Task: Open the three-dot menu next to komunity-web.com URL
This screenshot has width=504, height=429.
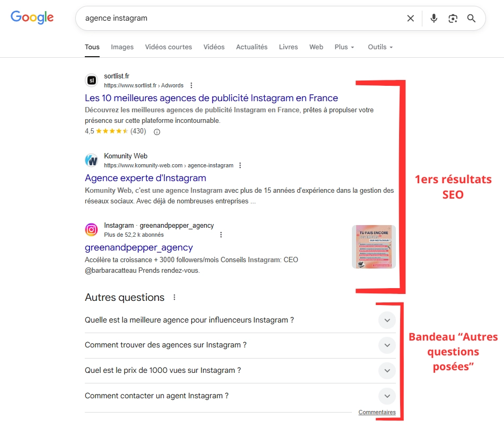Action: pyautogui.click(x=240, y=165)
